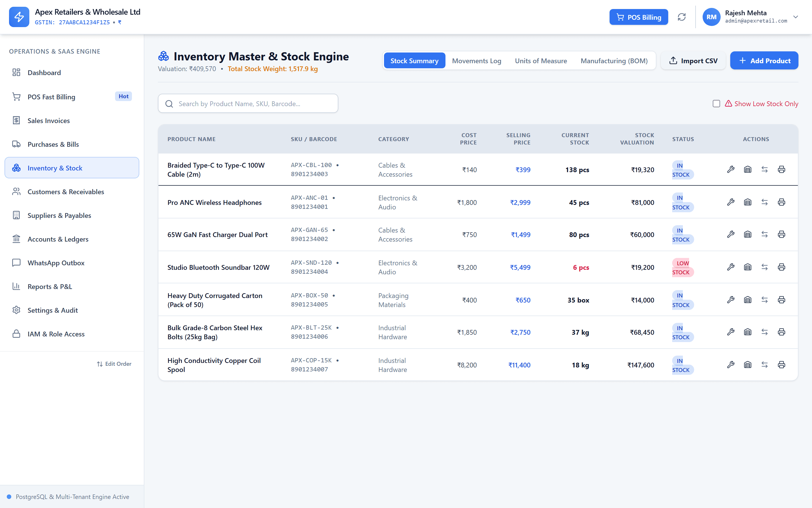Screen dimensions: 812x508
Task: Click the warehouse icon for Studio Bluetooth Soundbar
Action: (747, 267)
